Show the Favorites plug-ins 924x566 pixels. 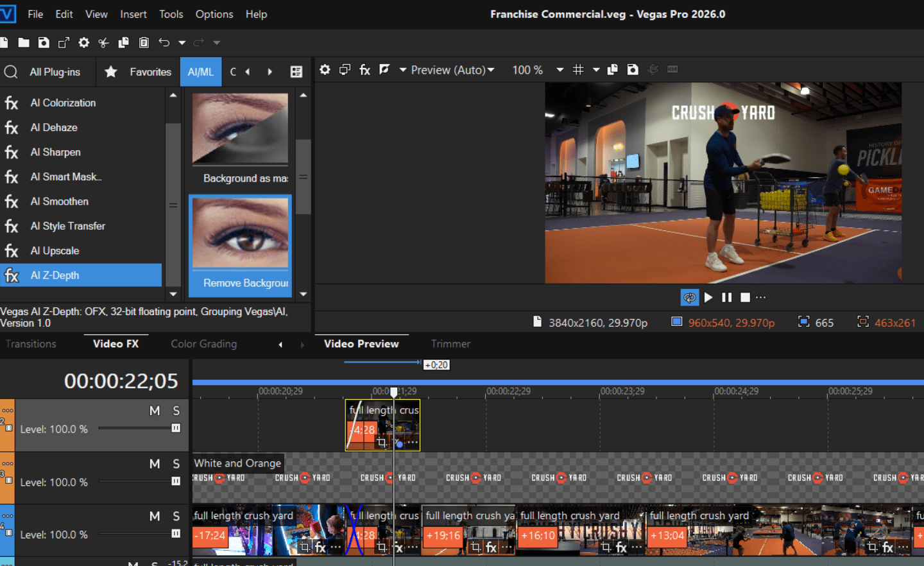point(151,72)
